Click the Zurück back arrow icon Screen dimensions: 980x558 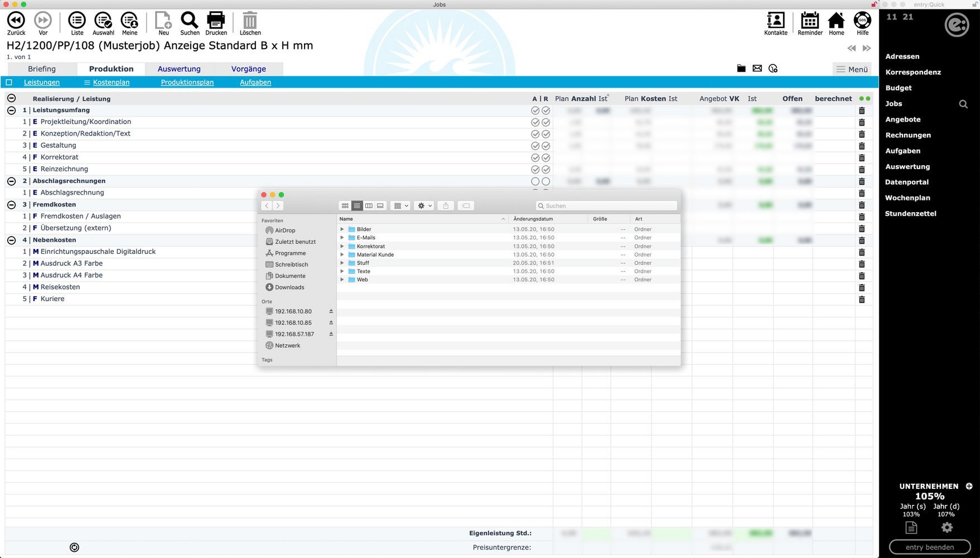(16, 21)
